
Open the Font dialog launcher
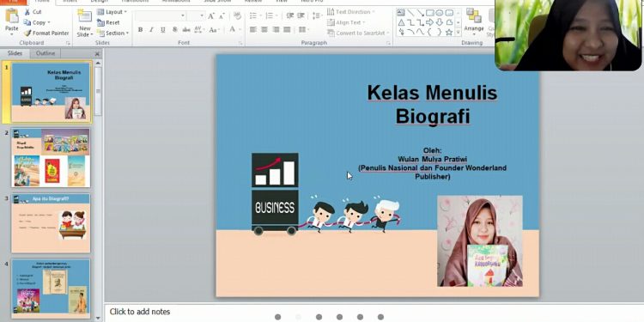tap(240, 43)
